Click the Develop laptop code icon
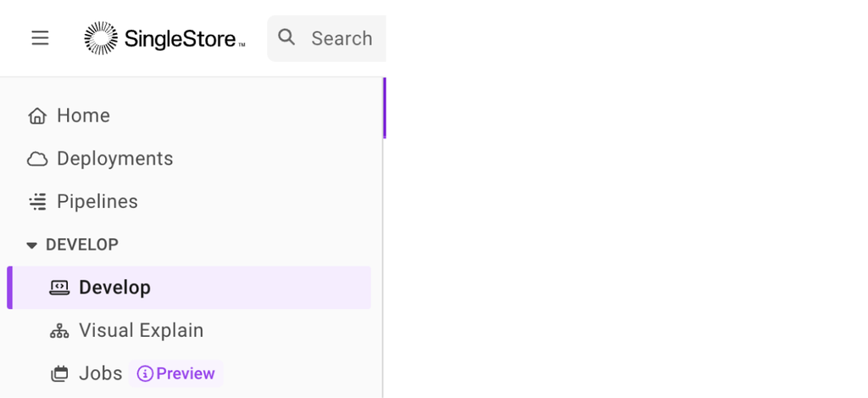The height and width of the screenshot is (398, 868). [x=59, y=287]
